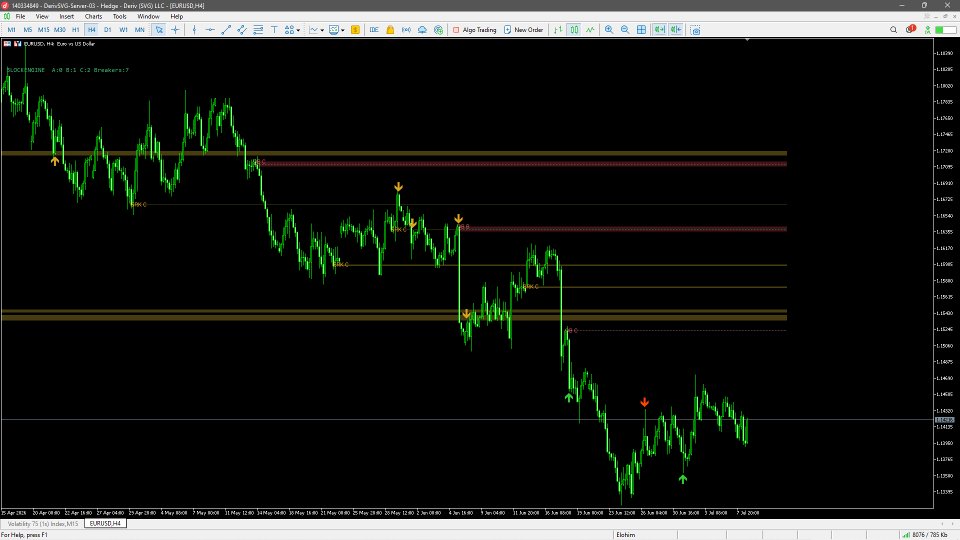
Task: Expand the chart templates dropdown arrow
Action: (x=342, y=30)
